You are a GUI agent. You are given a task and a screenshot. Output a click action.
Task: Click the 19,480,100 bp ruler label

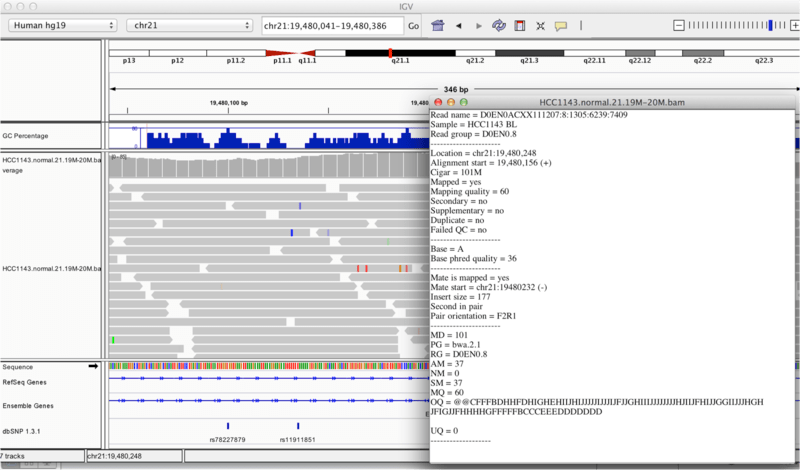point(229,103)
